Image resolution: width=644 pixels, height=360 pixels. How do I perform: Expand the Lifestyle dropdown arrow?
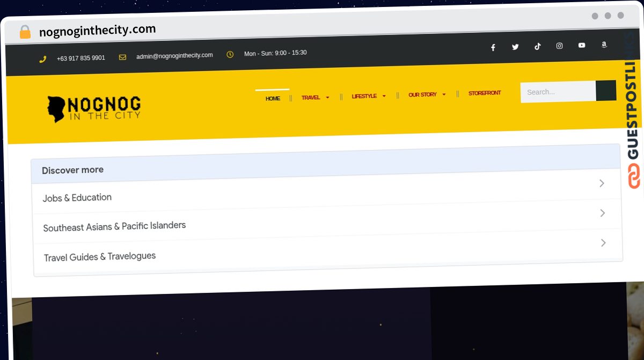point(384,96)
